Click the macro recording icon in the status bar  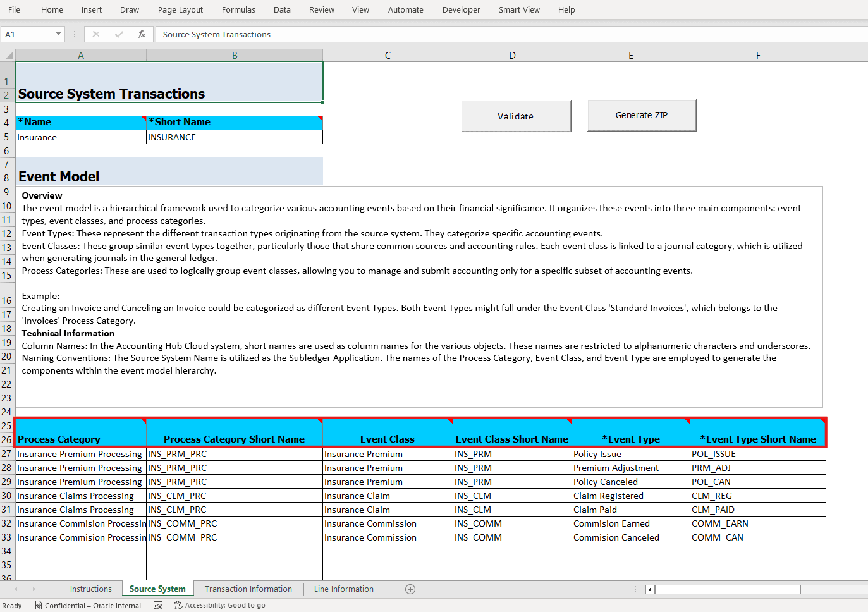click(x=158, y=605)
